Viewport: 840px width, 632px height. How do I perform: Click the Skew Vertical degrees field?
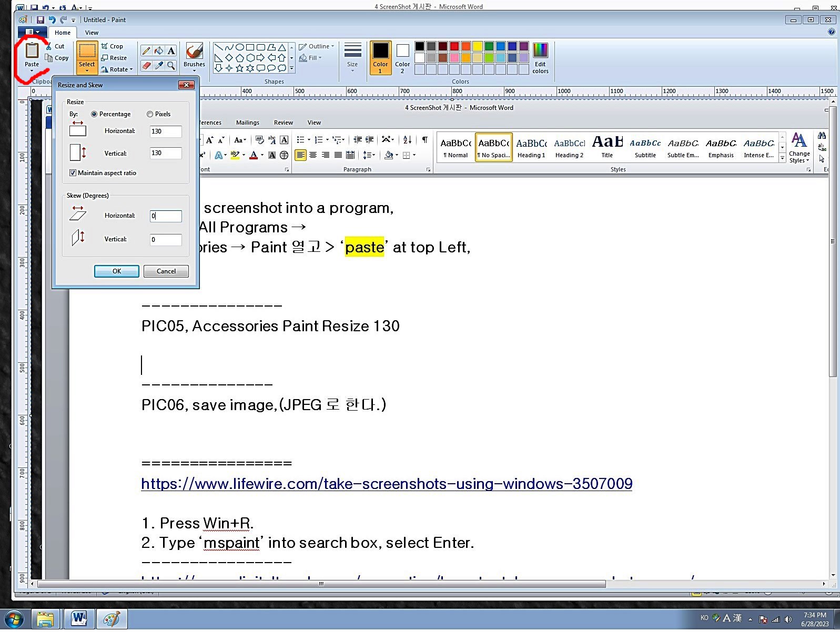(x=166, y=240)
